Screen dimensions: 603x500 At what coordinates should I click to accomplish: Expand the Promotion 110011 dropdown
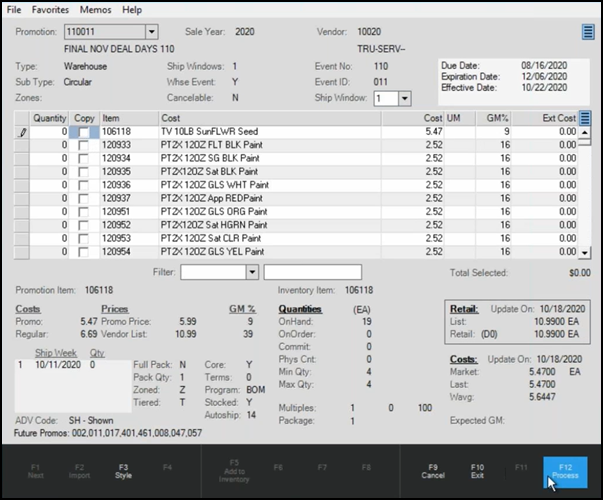point(151,32)
